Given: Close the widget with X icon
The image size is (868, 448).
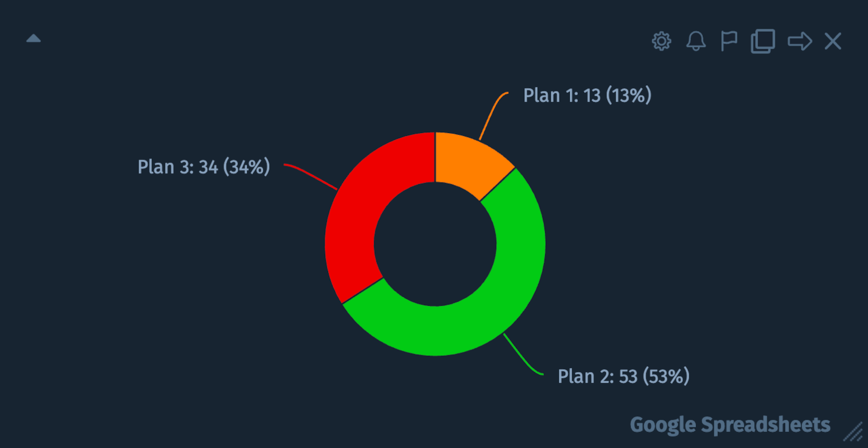Looking at the screenshot, I should pyautogui.click(x=833, y=41).
